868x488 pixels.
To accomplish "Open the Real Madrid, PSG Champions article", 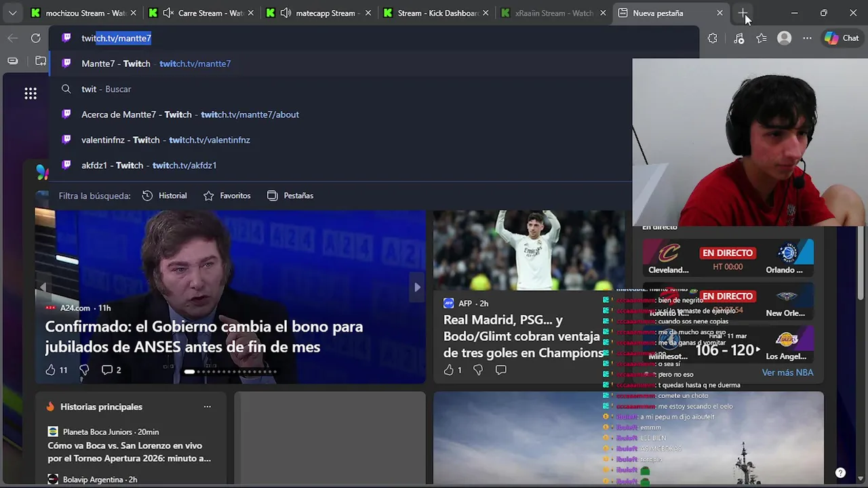I will click(x=524, y=336).
